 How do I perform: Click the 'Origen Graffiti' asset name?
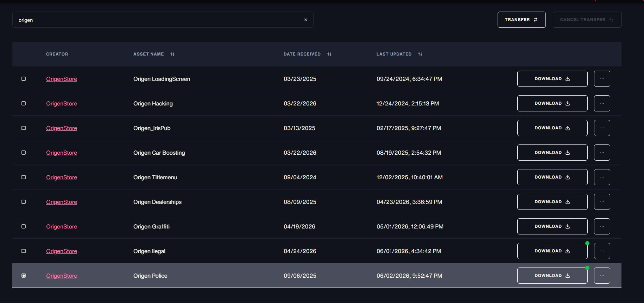(x=151, y=227)
